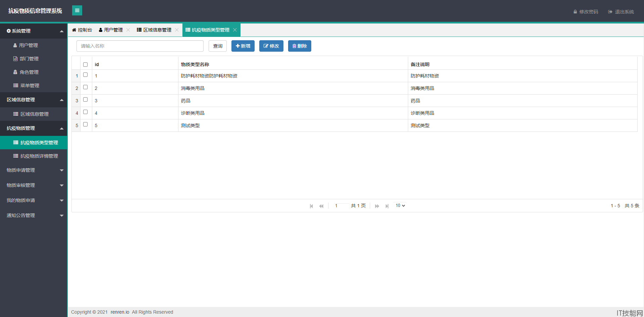Click the gear icon beside 系统管理
The height and width of the screenshot is (317, 644).
pos(9,31)
